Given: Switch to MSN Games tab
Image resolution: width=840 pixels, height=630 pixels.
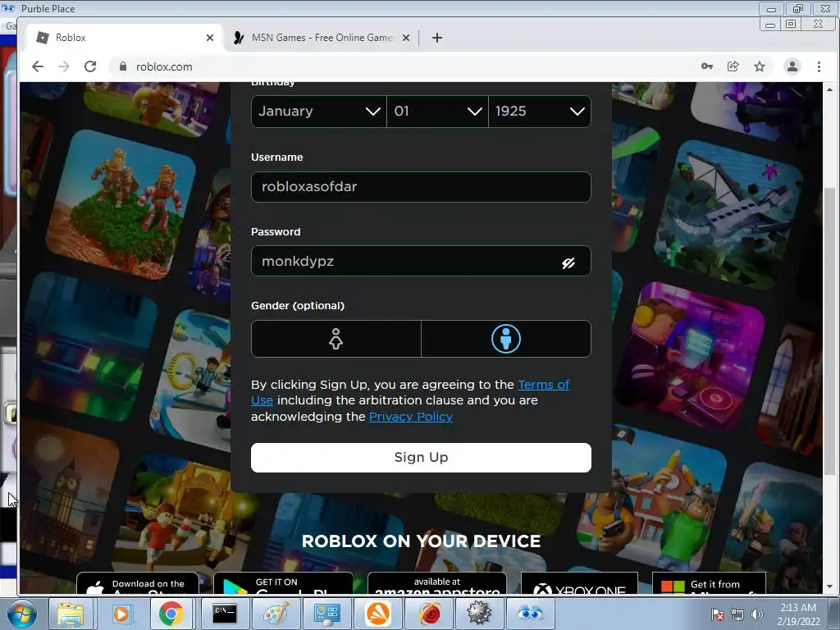Looking at the screenshot, I should (322, 38).
